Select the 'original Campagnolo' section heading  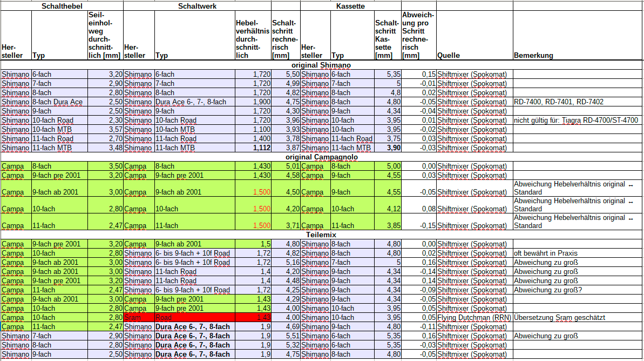coord(321,157)
